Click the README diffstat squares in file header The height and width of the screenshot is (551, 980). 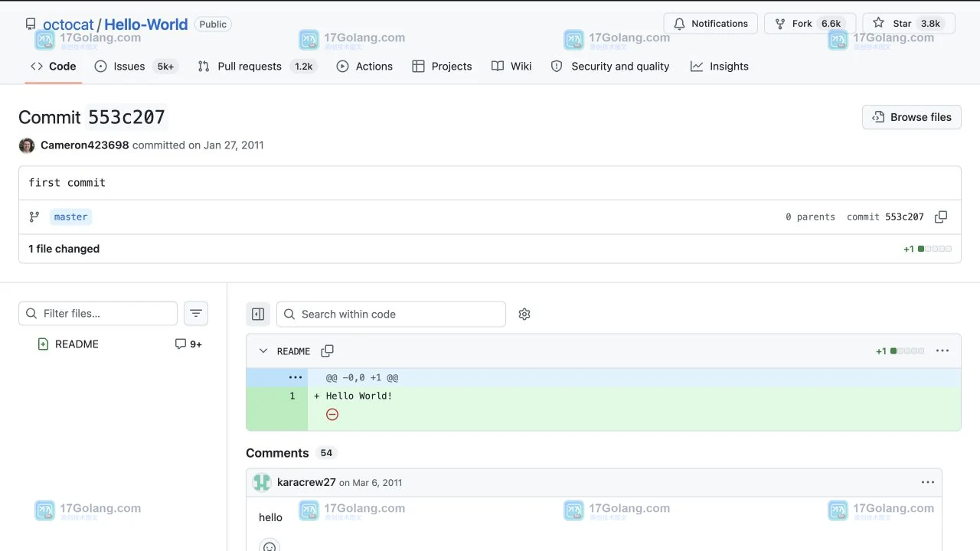point(907,351)
